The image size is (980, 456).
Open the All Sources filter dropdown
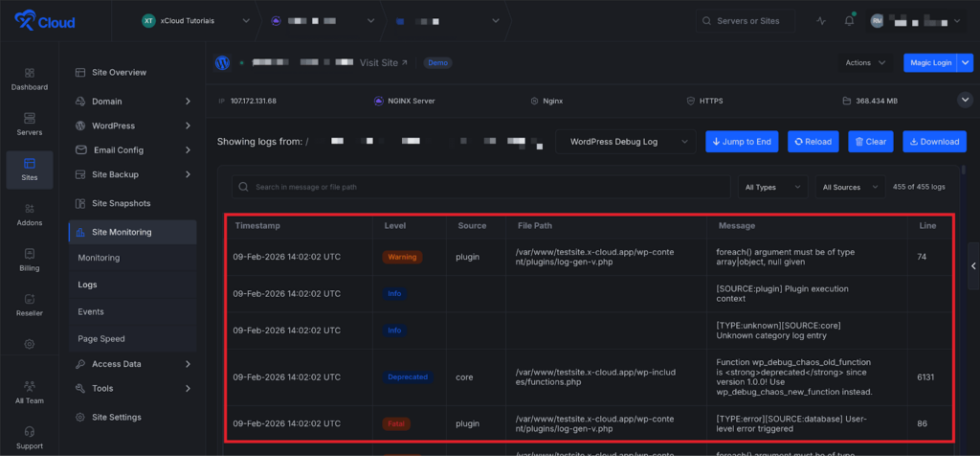(848, 188)
